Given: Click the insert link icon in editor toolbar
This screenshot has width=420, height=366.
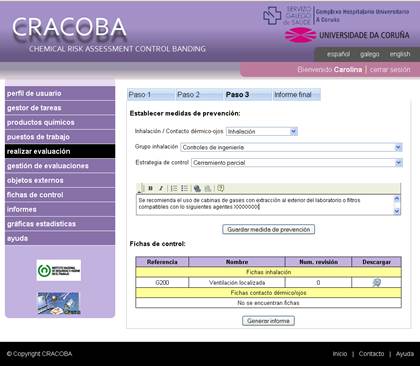Looking at the screenshot, I should (197, 188).
